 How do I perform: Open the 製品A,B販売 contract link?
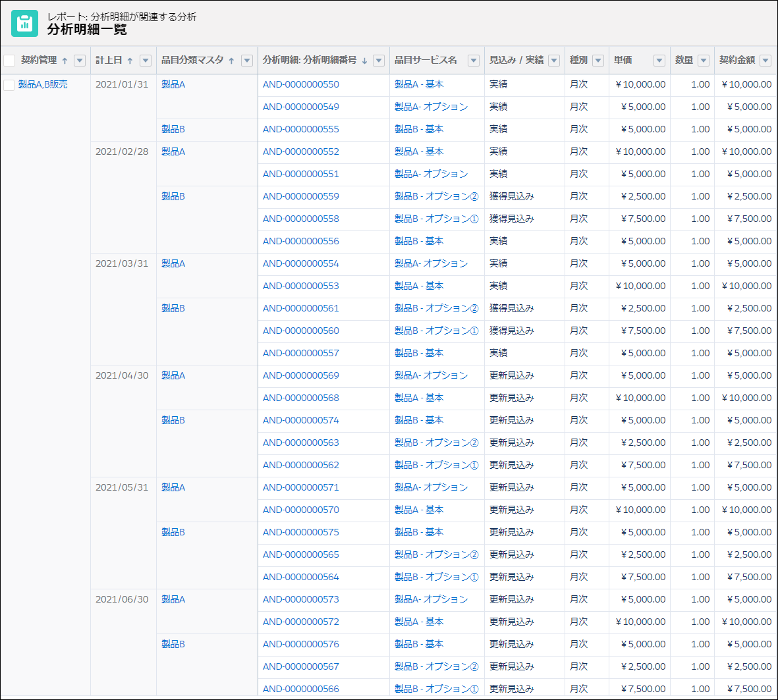43,84
